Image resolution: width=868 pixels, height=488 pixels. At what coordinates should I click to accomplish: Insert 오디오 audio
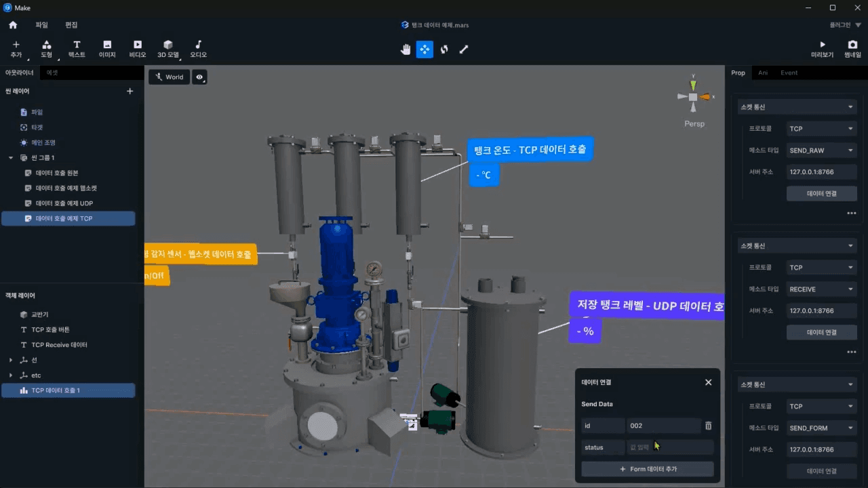[x=198, y=49]
